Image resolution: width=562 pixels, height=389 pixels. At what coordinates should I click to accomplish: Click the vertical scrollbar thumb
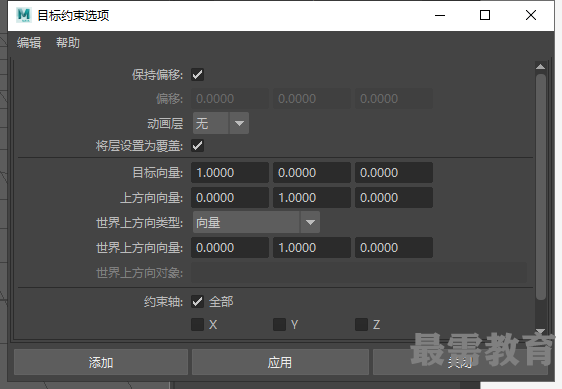point(540,186)
